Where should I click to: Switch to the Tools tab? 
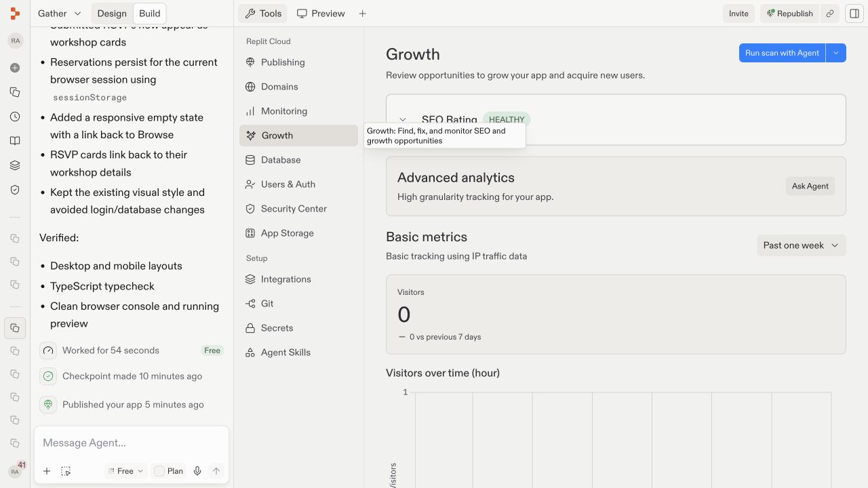263,14
